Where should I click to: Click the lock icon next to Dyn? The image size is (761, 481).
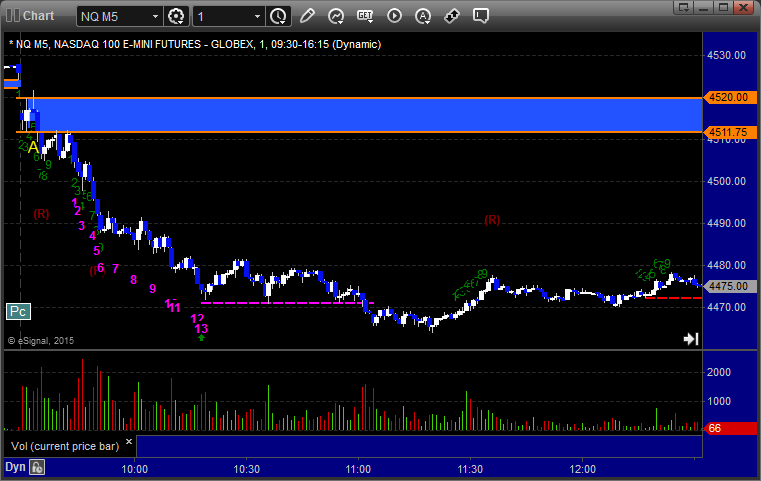pyautogui.click(x=37, y=467)
